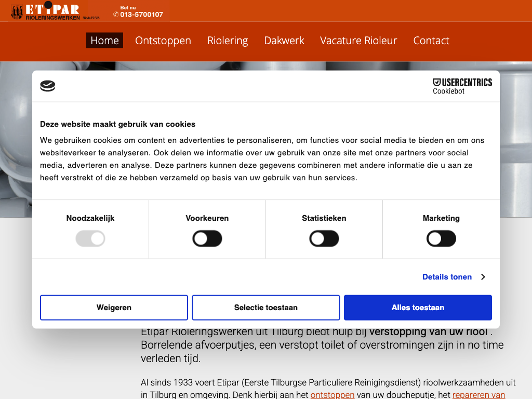Screen dimensions: 532x399
Task: Click the Noodzakelijk label
Action: tap(90, 218)
